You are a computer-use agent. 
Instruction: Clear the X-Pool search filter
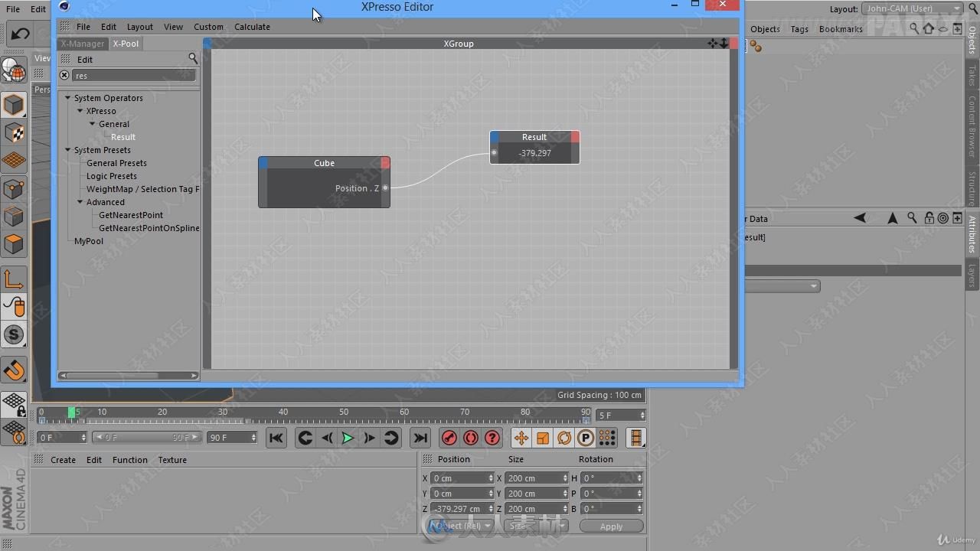(64, 75)
